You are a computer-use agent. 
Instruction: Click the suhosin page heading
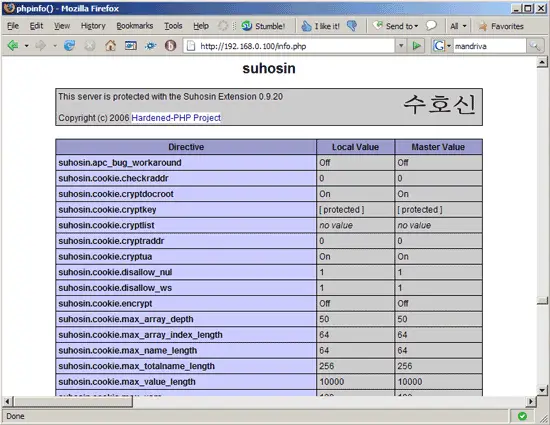coord(269,68)
